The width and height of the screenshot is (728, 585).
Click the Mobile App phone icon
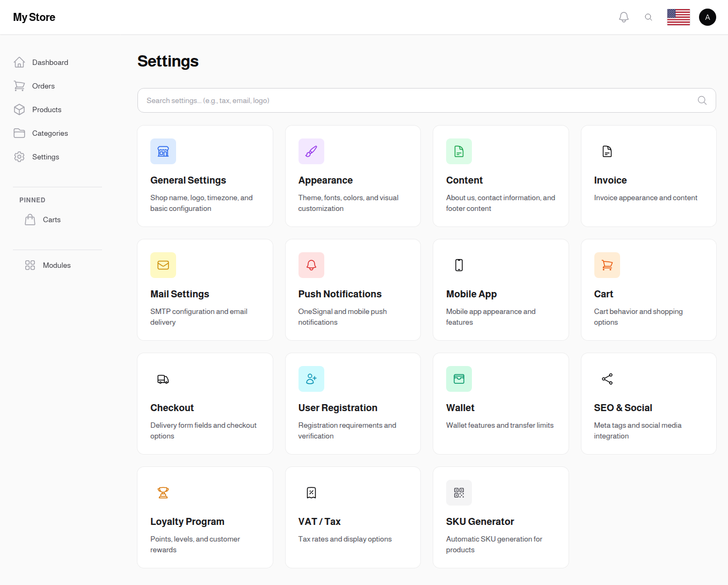click(459, 265)
